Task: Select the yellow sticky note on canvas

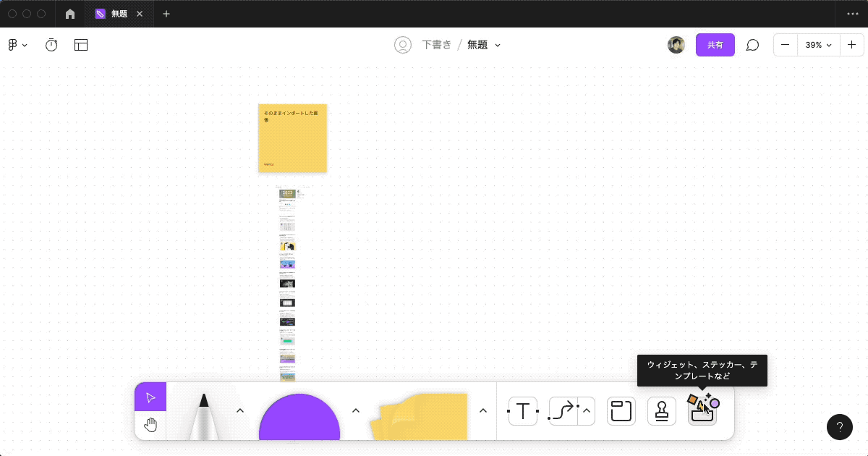Action: coord(292,138)
